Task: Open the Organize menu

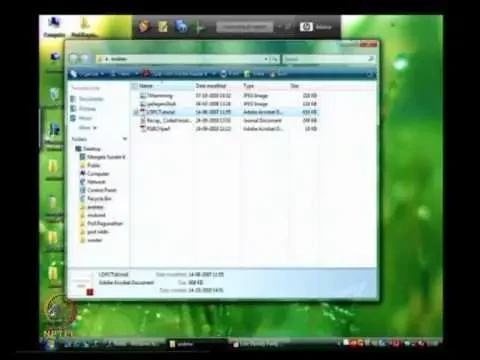Action: click(88, 74)
